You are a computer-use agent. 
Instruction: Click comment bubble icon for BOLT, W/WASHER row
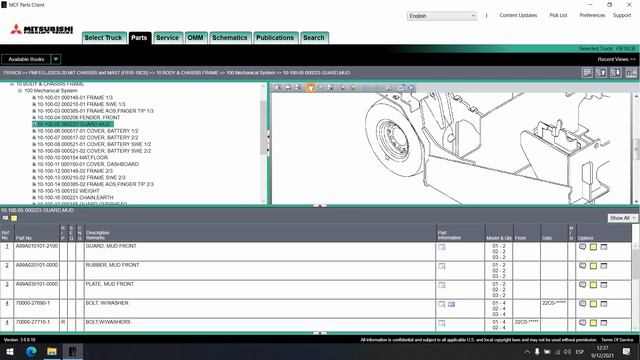click(x=582, y=304)
